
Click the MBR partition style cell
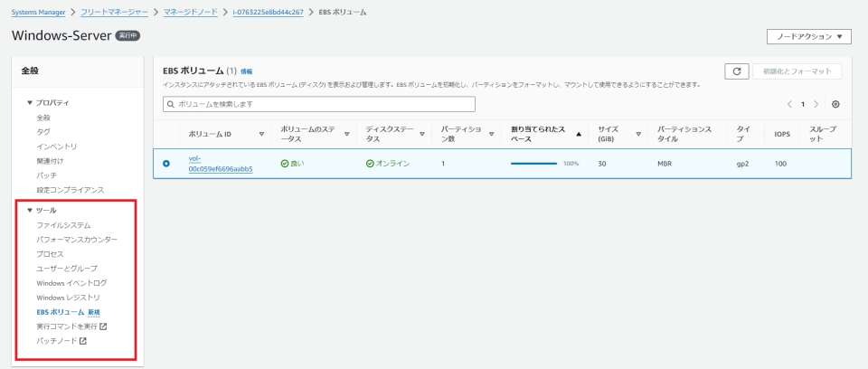coord(665,164)
